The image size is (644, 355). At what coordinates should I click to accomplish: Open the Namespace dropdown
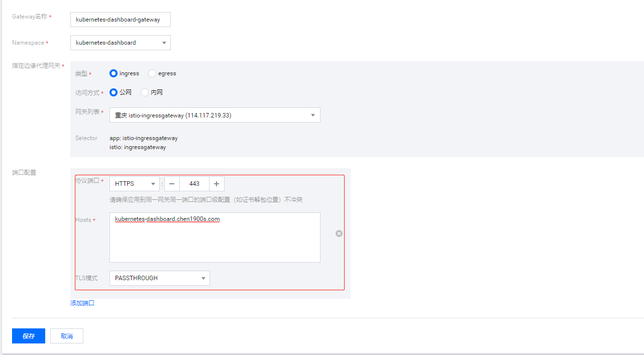pyautogui.click(x=120, y=43)
